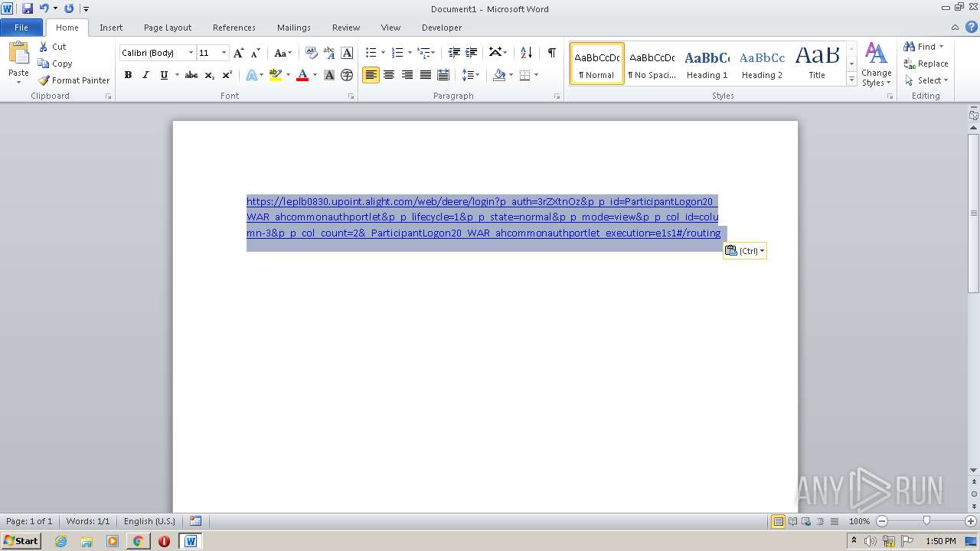This screenshot has width=980, height=551.
Task: Click the Paste clipboard icon
Action: tap(18, 54)
